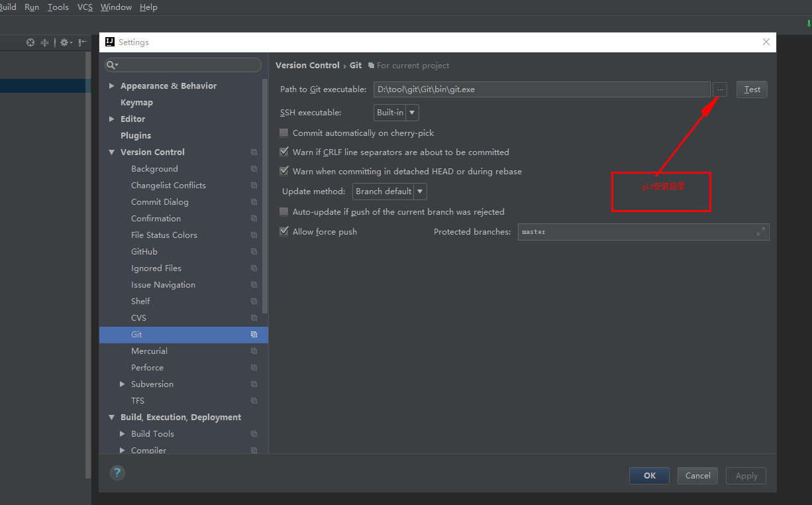Image resolution: width=812 pixels, height=505 pixels.
Task: Enable Commit automatically on cherry-pick
Action: (x=284, y=133)
